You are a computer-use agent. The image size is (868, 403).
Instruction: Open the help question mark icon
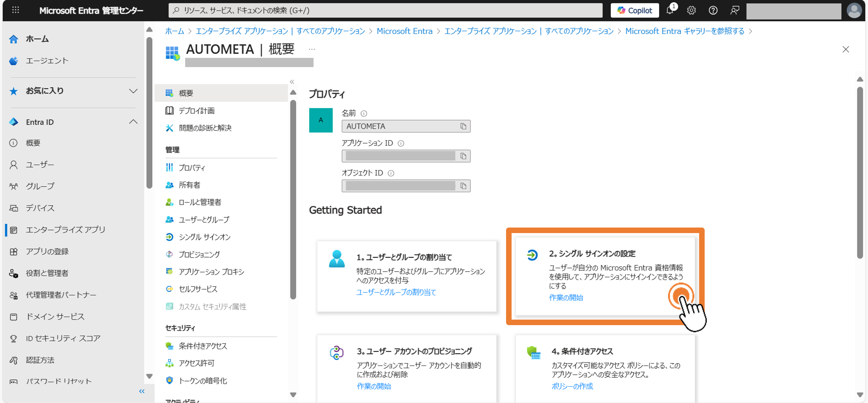click(x=713, y=11)
